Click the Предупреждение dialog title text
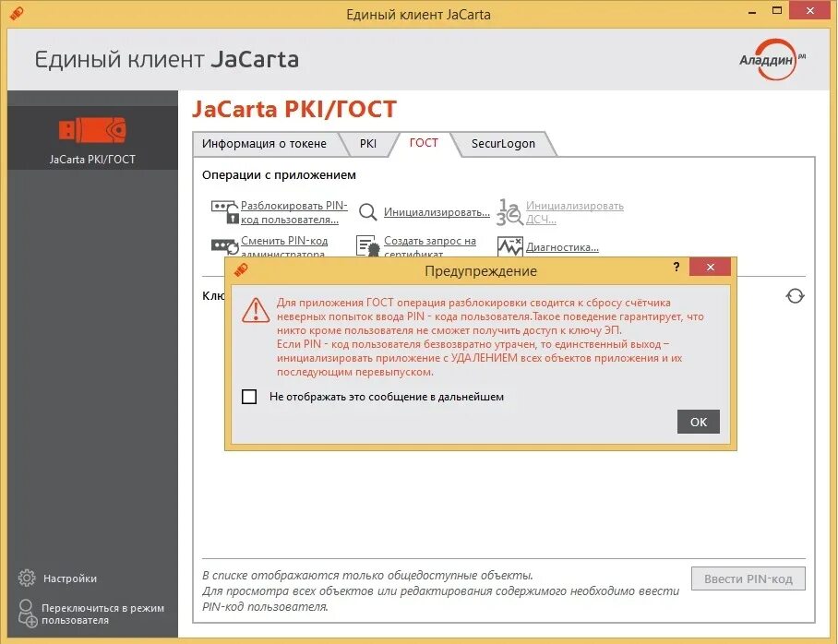The image size is (838, 644). coord(481,271)
